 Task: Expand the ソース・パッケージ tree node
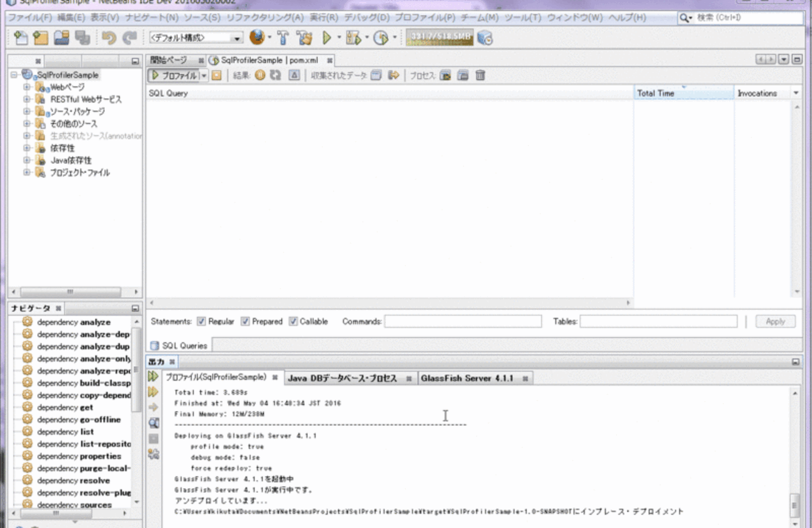coord(27,112)
